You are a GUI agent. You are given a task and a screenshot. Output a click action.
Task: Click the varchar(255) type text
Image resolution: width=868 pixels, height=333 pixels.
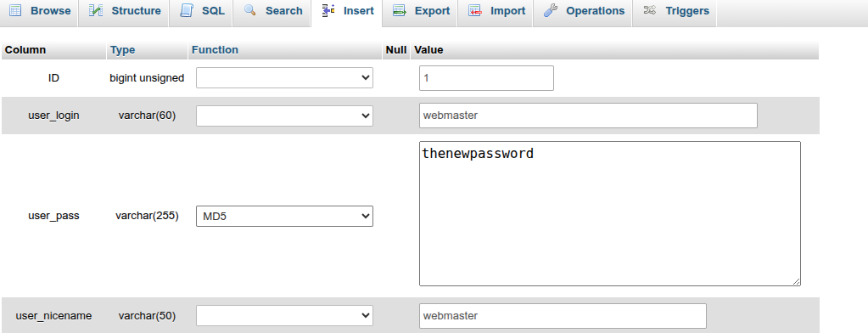click(x=147, y=216)
